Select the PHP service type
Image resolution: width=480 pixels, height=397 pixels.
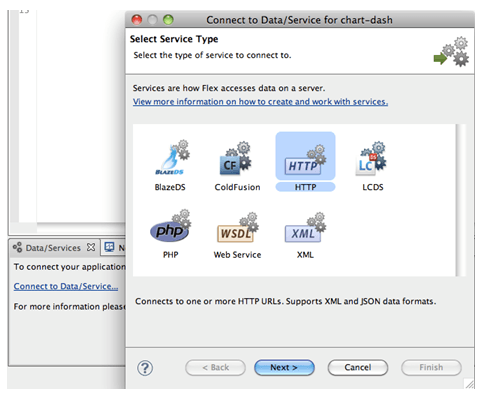click(x=170, y=226)
